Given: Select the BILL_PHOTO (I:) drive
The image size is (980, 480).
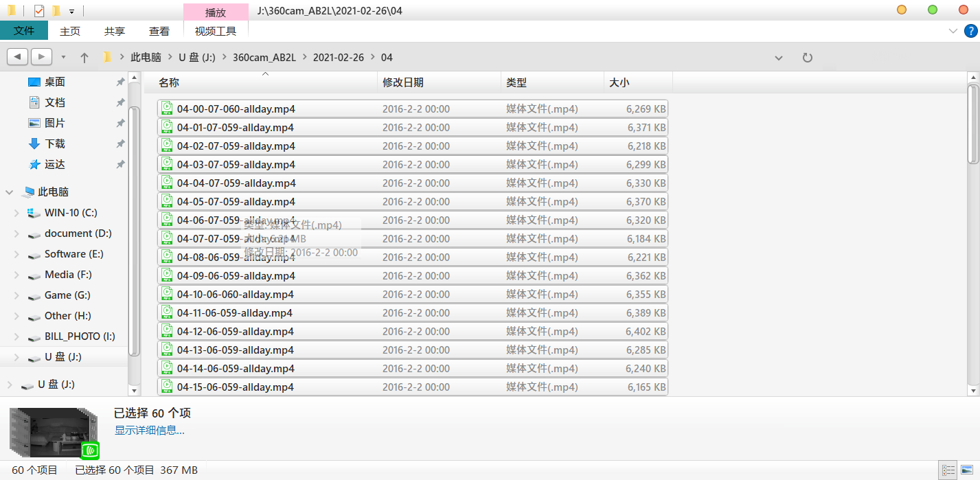Looking at the screenshot, I should 80,336.
